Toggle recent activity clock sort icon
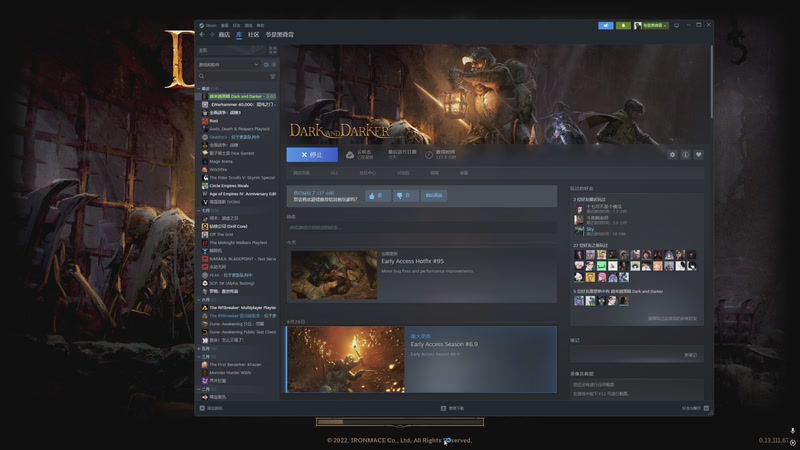 pyautogui.click(x=266, y=65)
